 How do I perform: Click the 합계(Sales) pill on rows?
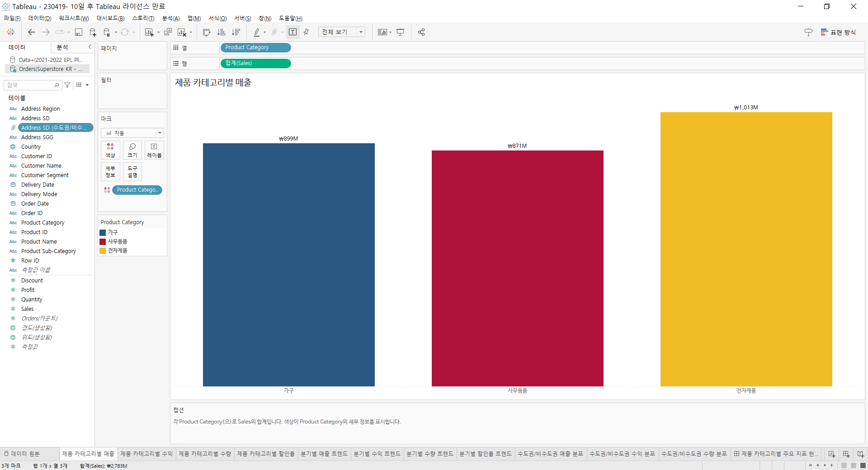255,63
